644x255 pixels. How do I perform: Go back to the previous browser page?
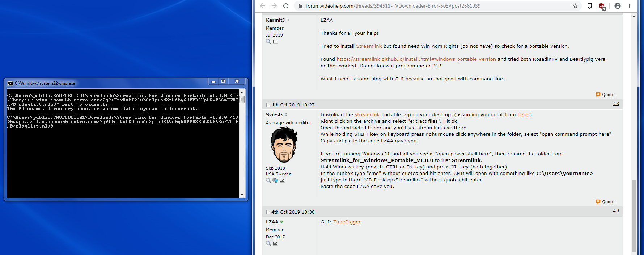[x=263, y=6]
